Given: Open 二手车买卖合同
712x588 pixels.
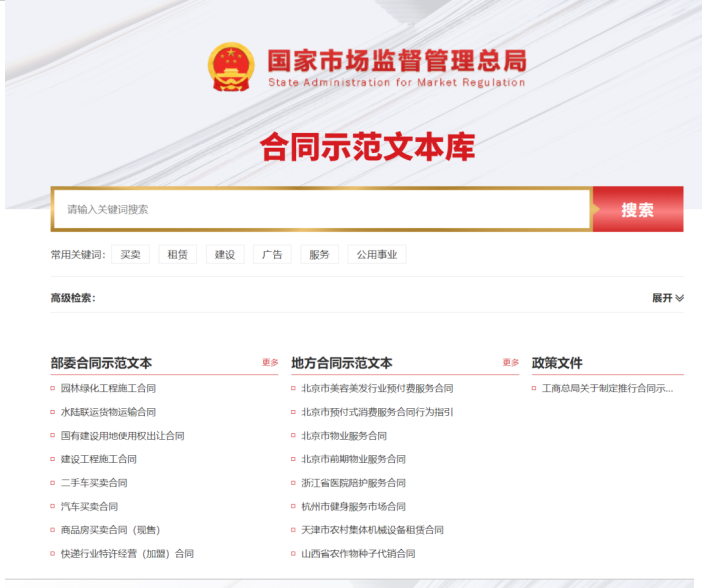Looking at the screenshot, I should (x=94, y=483).
